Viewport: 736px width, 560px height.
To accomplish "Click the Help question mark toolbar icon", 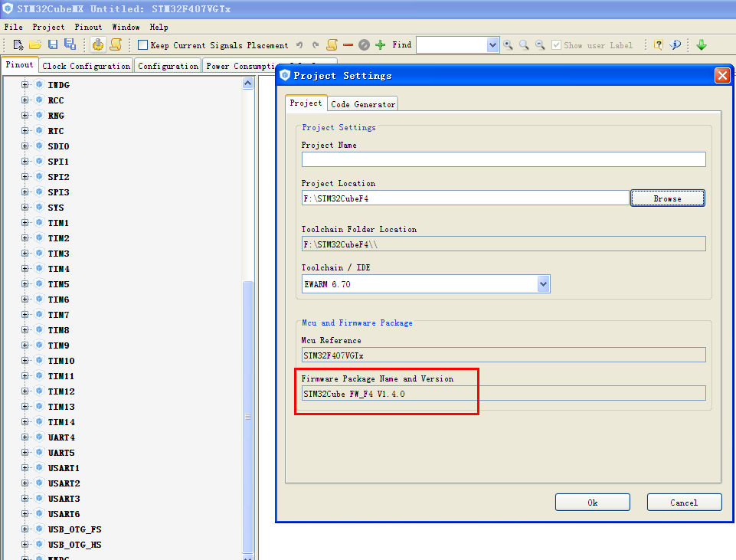I will pos(659,45).
